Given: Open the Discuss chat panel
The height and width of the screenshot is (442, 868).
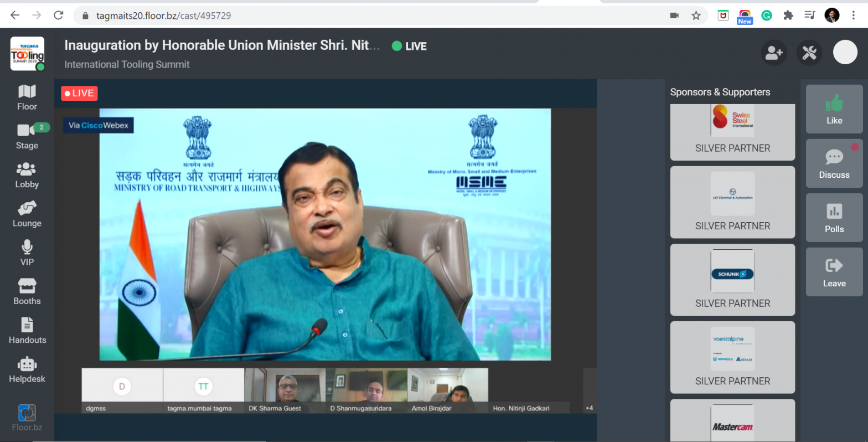Looking at the screenshot, I should pos(834,163).
